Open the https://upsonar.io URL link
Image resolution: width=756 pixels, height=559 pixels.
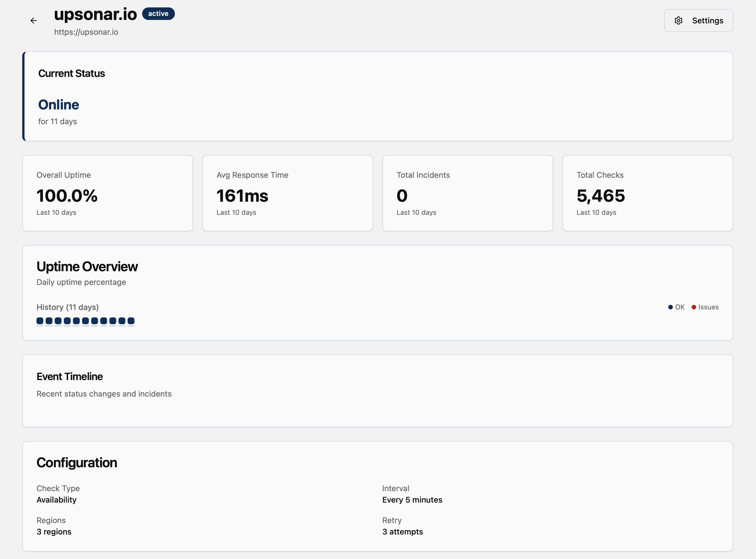coord(86,32)
